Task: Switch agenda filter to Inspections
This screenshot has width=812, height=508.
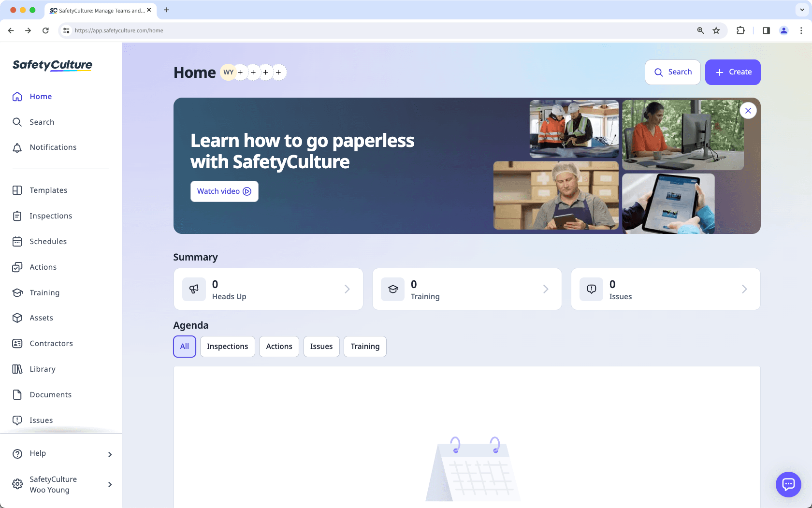Action: click(x=227, y=346)
